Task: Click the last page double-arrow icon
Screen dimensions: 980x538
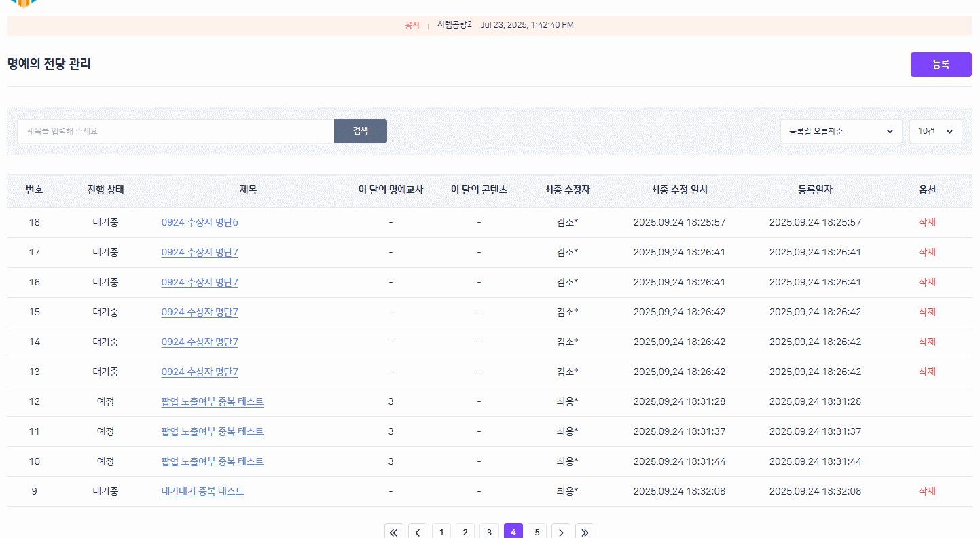Action: coord(585,532)
